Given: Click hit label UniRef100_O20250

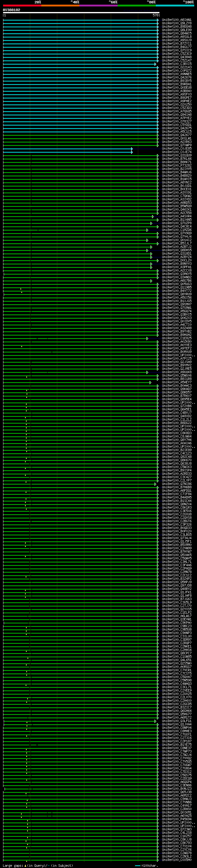Looking at the screenshot, I should tap(176, 104).
